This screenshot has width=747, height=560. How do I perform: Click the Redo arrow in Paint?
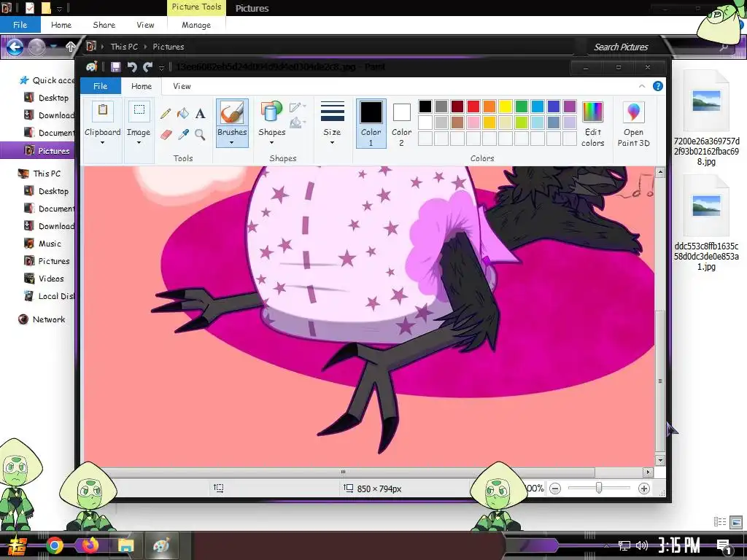148,67
